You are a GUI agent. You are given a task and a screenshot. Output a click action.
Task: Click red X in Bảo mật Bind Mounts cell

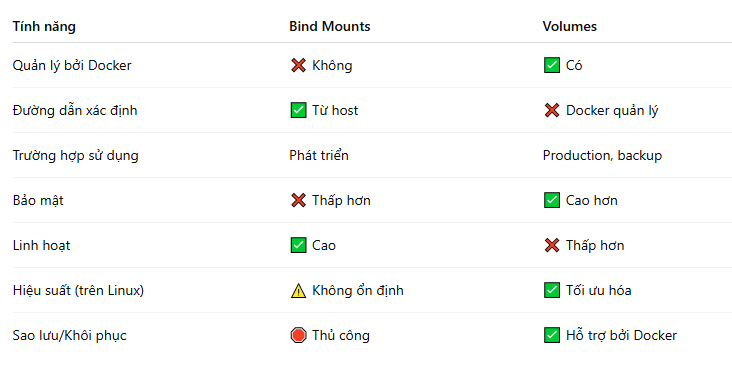[298, 200]
